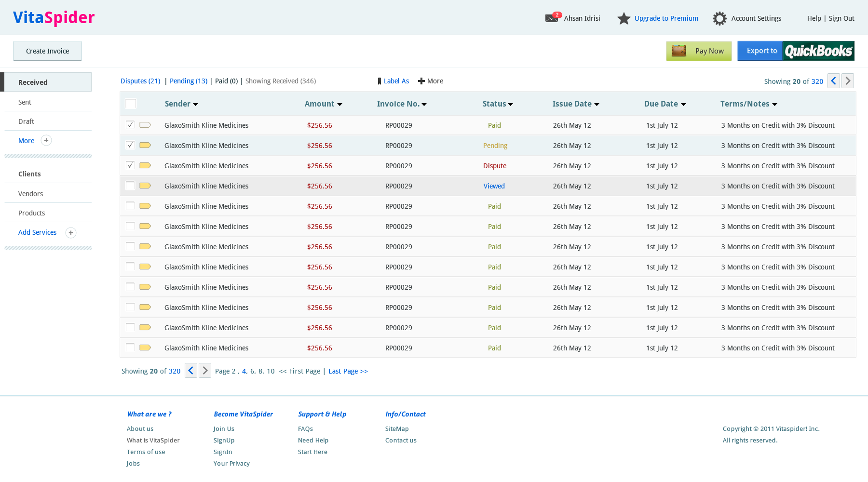The width and height of the screenshot is (868, 482).
Task: Filter by Pending (13)
Action: [189, 81]
